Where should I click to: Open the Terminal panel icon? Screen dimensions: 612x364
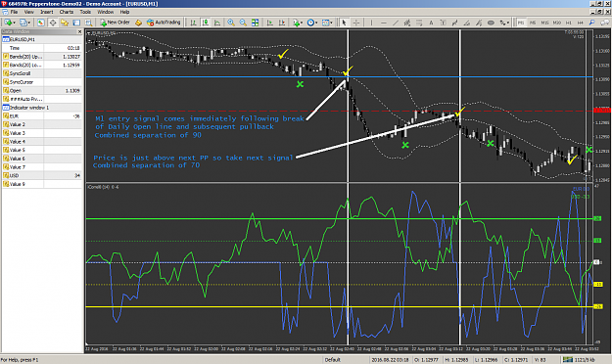[x=76, y=23]
